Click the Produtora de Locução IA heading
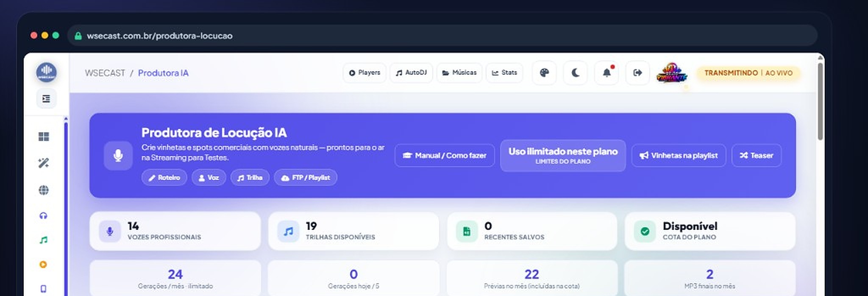 tap(214, 133)
